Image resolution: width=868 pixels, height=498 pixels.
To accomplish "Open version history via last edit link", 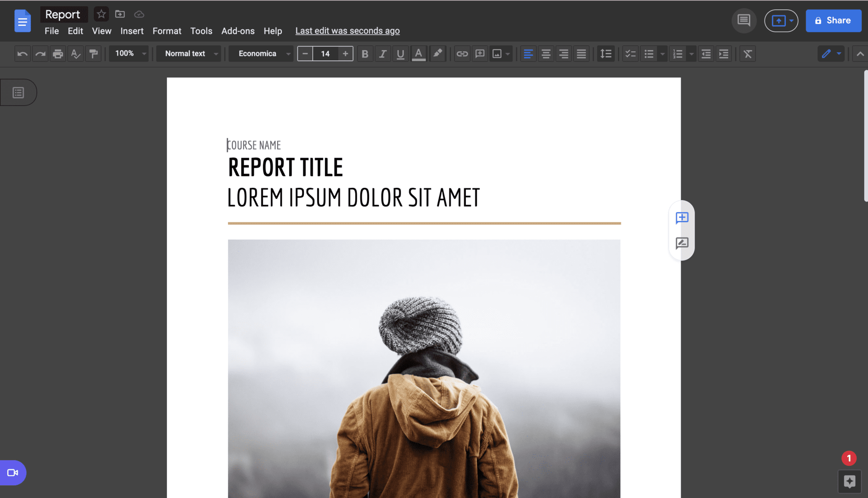I will [347, 31].
